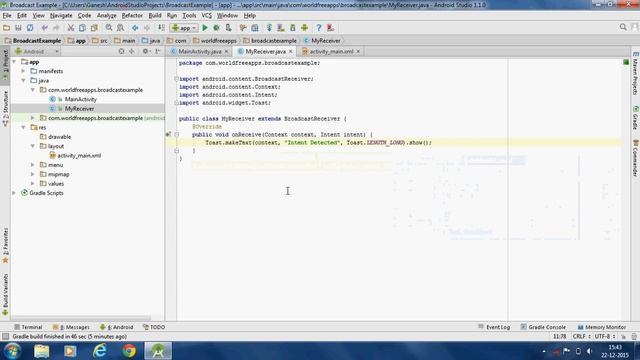
Task: Click the UTF-8 encoding selector
Action: point(605,336)
